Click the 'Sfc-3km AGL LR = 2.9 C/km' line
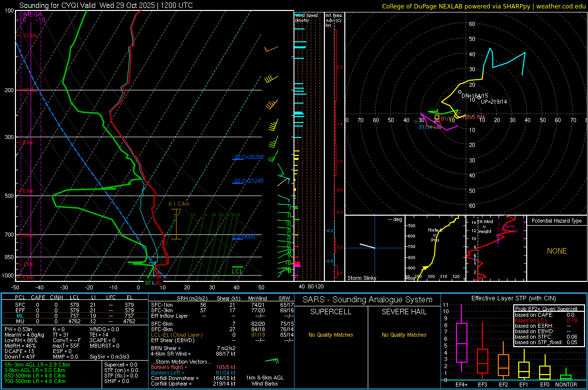The image size is (588, 390). (37, 365)
